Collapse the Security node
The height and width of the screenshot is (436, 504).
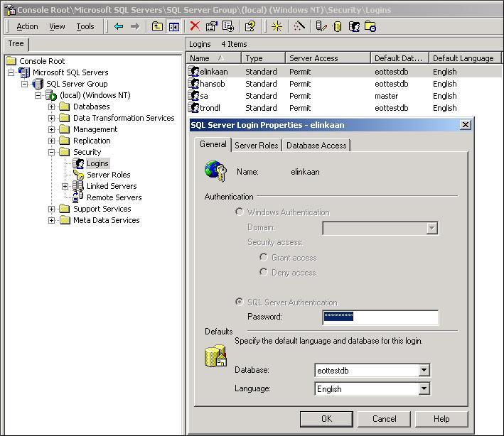point(51,152)
